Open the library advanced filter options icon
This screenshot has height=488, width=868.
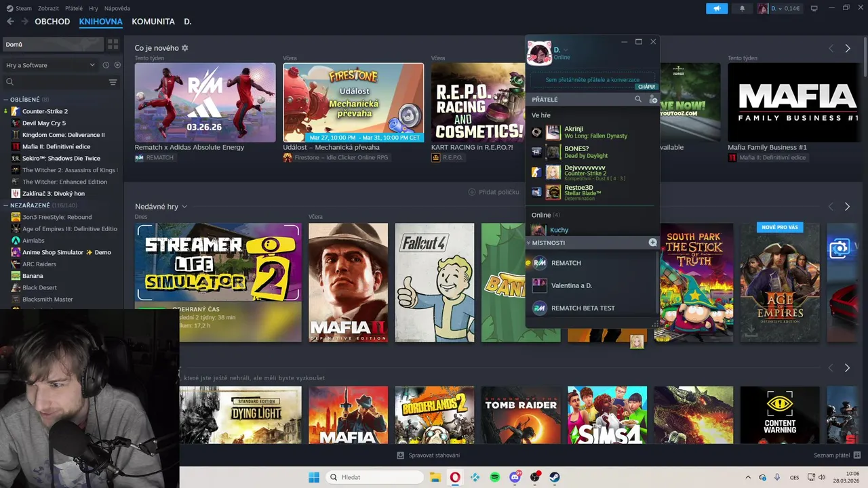[x=113, y=82]
